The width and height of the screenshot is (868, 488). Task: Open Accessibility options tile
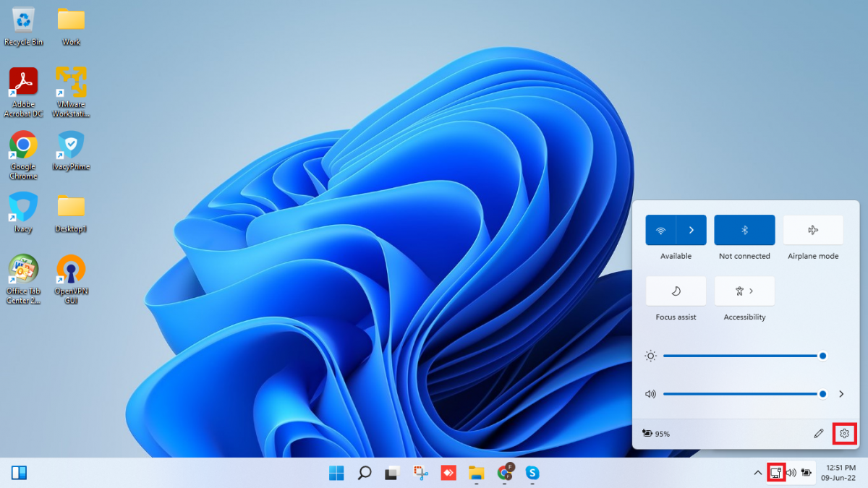point(744,291)
